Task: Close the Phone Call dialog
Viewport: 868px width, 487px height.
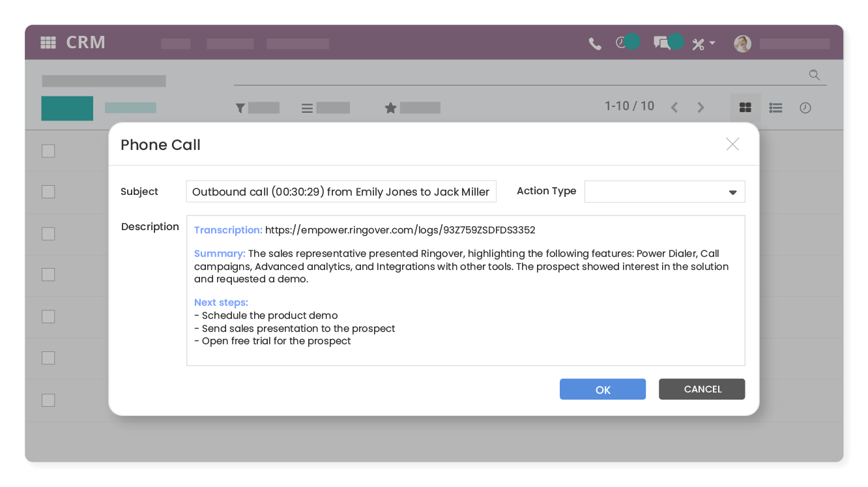Action: click(732, 144)
